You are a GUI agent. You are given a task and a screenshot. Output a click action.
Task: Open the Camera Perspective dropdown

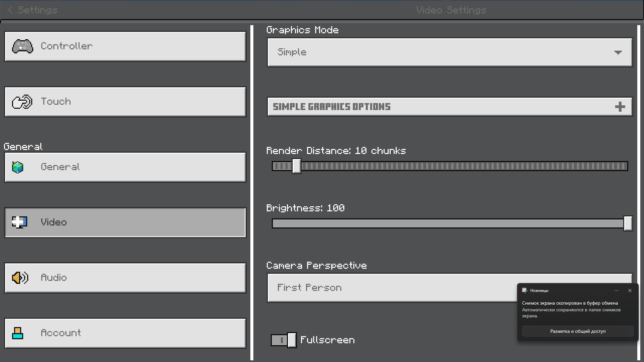coord(389,288)
